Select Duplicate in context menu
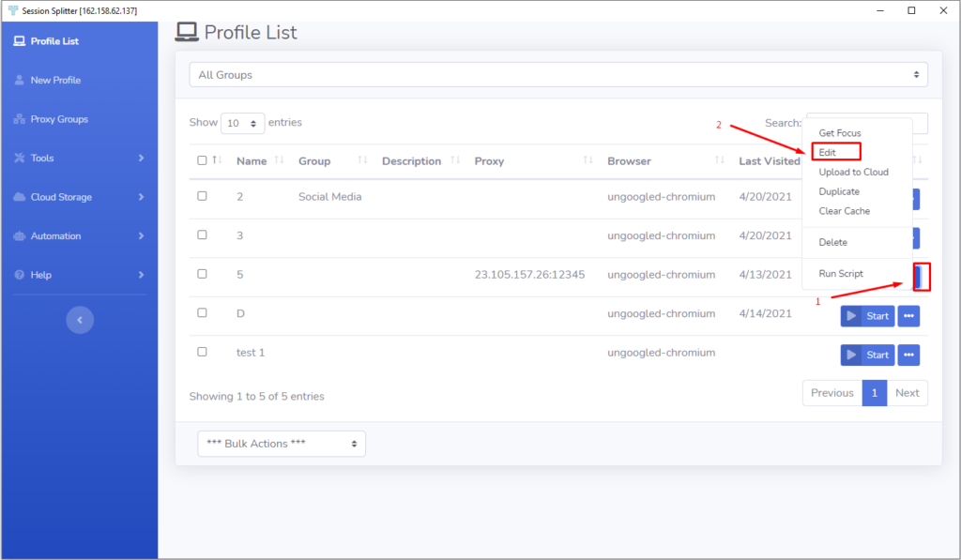This screenshot has height=560, width=961. pos(839,191)
